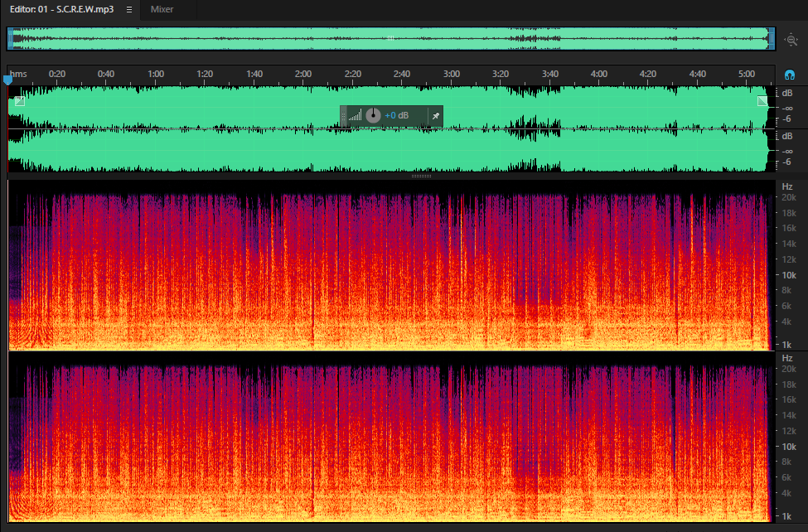Switch to the Mixer tab
Viewport: 808px width, 532px height.
click(x=162, y=9)
